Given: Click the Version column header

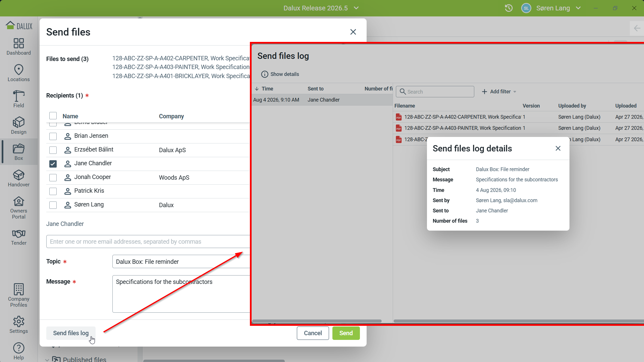Looking at the screenshot, I should pyautogui.click(x=531, y=106).
